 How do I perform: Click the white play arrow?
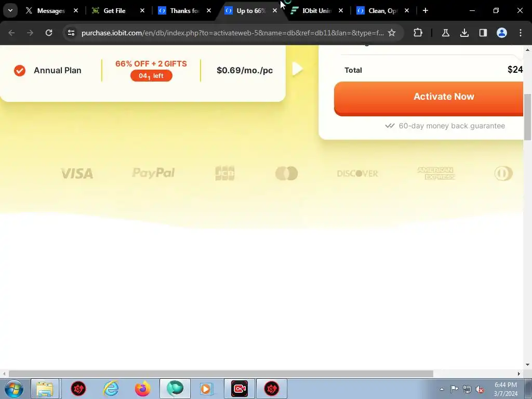pyautogui.click(x=297, y=69)
